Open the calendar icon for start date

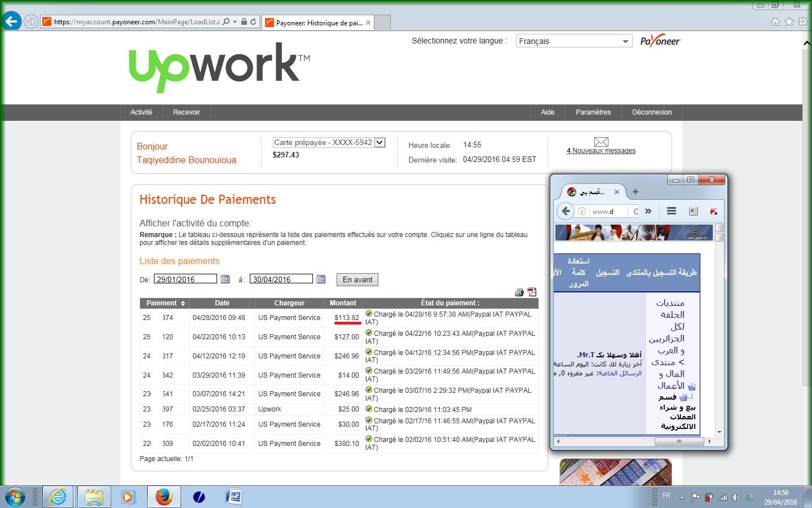[x=225, y=279]
